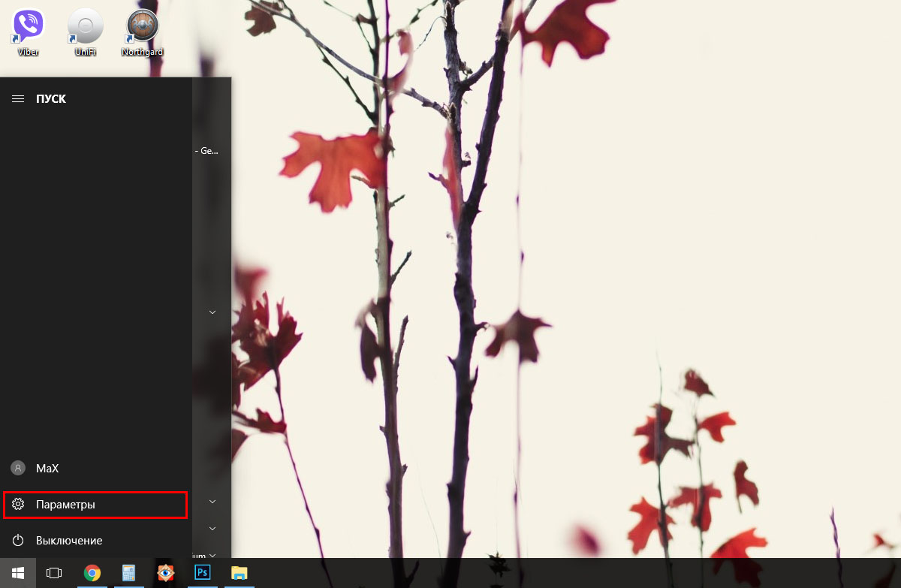Image resolution: width=901 pixels, height=588 pixels.
Task: Expand the chevron just above 'ium' entry
Action: click(212, 528)
